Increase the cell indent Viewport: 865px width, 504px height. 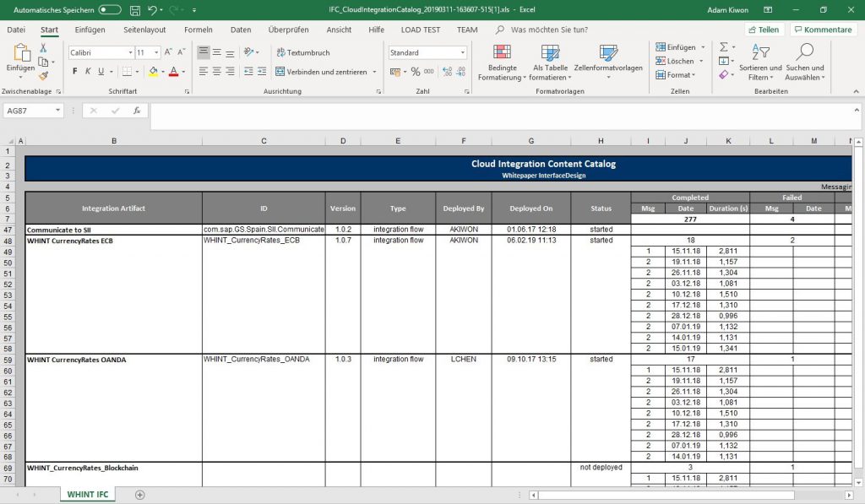(x=262, y=72)
